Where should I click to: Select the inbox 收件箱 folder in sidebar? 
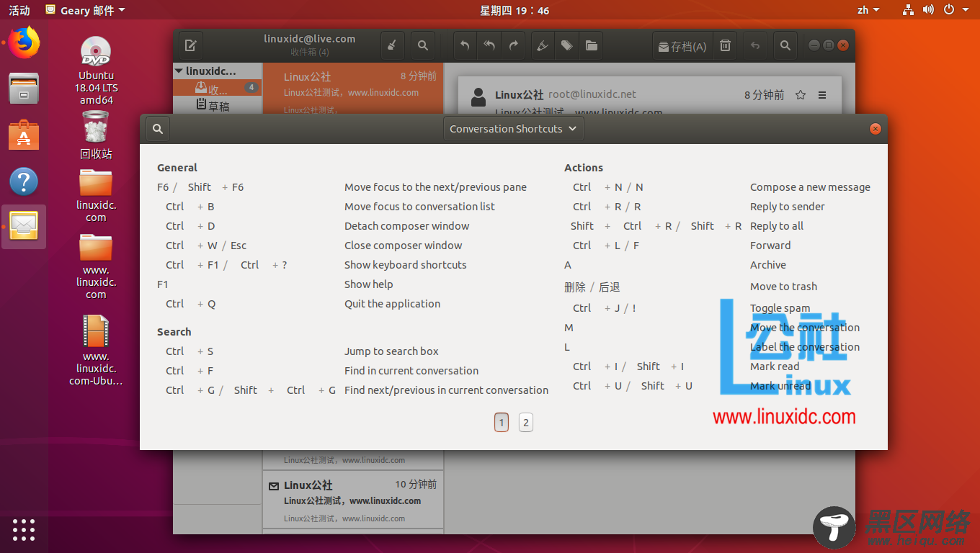[x=217, y=89]
